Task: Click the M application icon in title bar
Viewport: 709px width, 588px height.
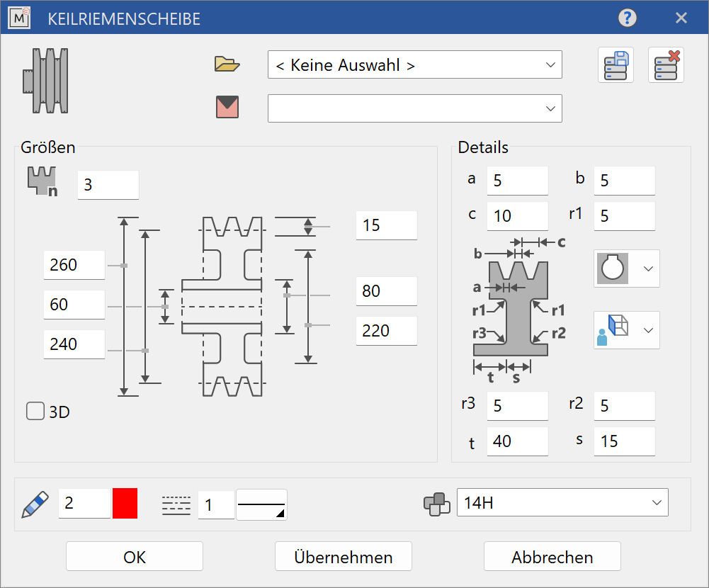Action: click(x=19, y=18)
